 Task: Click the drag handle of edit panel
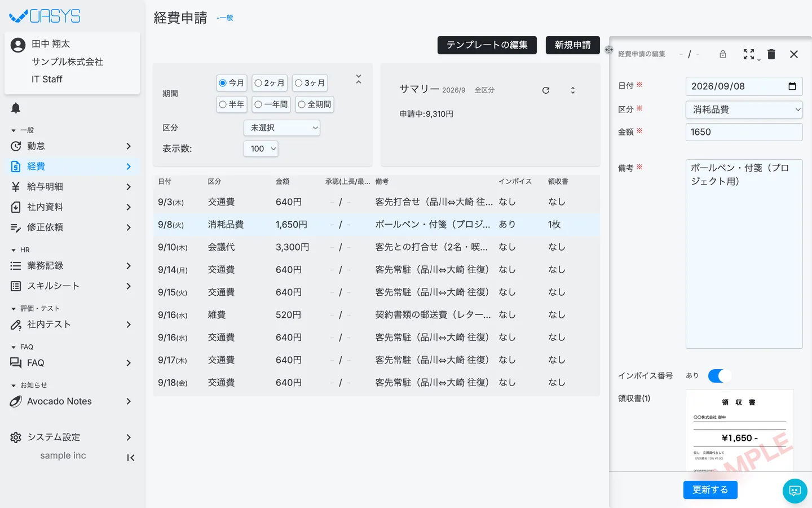coord(609,50)
